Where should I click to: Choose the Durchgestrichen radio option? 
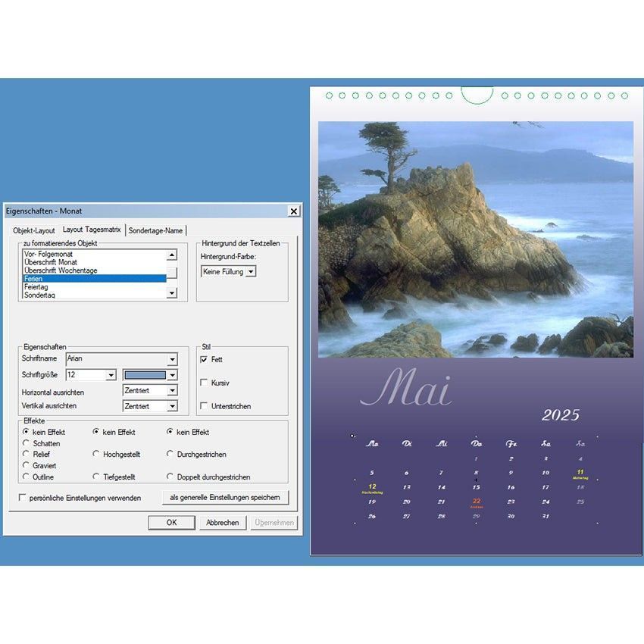coord(170,455)
